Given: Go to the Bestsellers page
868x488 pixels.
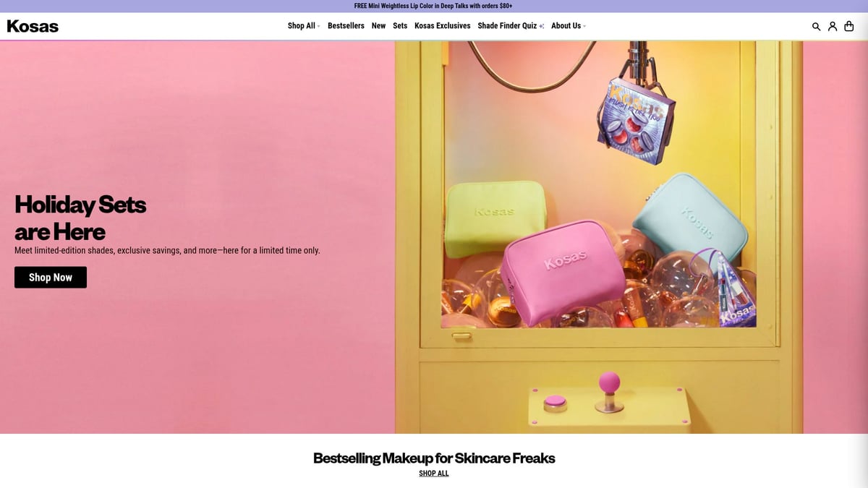Looking at the screenshot, I should [x=346, y=26].
